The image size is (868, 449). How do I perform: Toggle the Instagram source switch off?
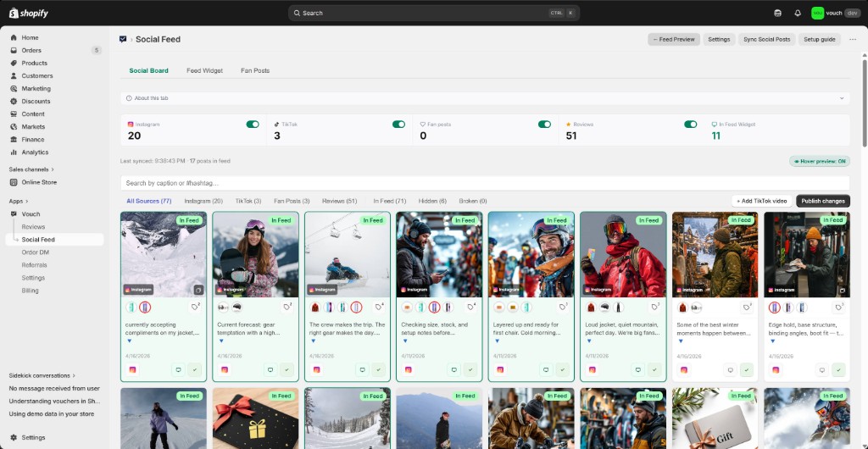click(x=253, y=125)
